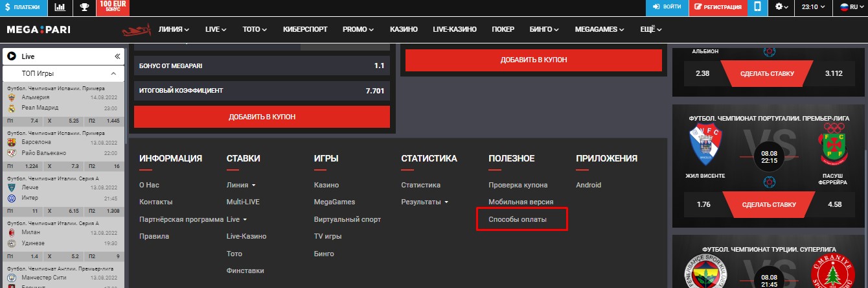Click the Барселона club crest in the sidebar
868x288 pixels.
coord(12,142)
